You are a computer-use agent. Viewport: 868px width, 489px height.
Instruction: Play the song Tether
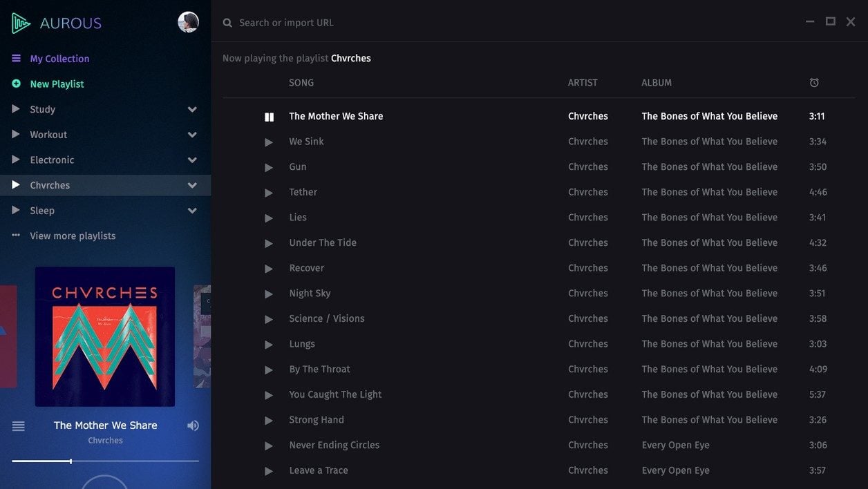[269, 193]
